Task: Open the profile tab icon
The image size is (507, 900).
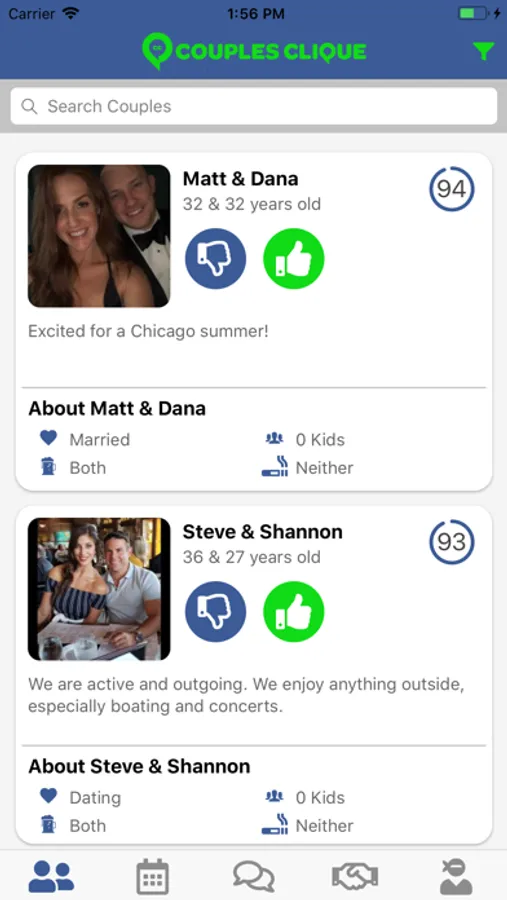Action: click(x=456, y=876)
